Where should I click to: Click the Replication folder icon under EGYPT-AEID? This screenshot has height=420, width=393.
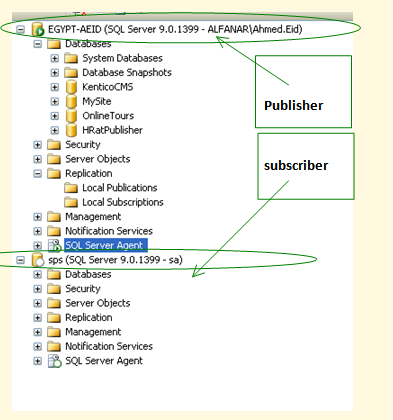[x=54, y=174]
